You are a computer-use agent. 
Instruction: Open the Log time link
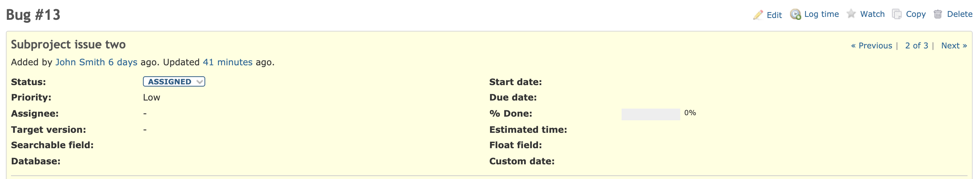[821, 14]
